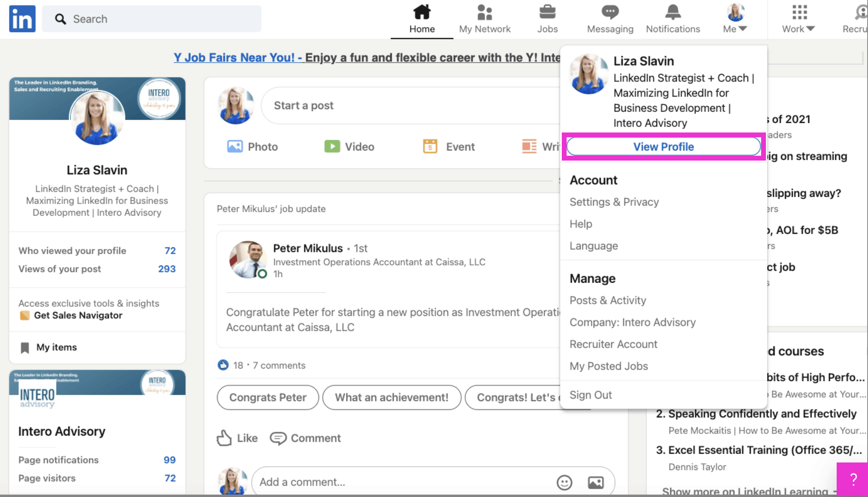Add a Photo to a new post
868x497 pixels.
pos(253,147)
